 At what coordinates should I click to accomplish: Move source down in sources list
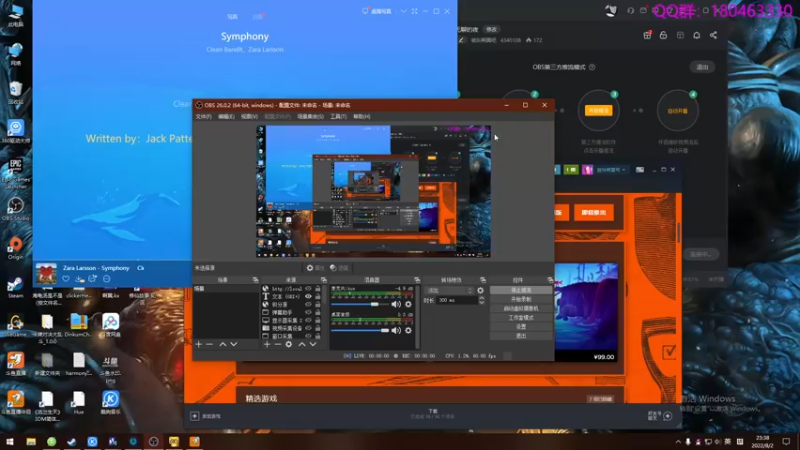[x=313, y=344]
